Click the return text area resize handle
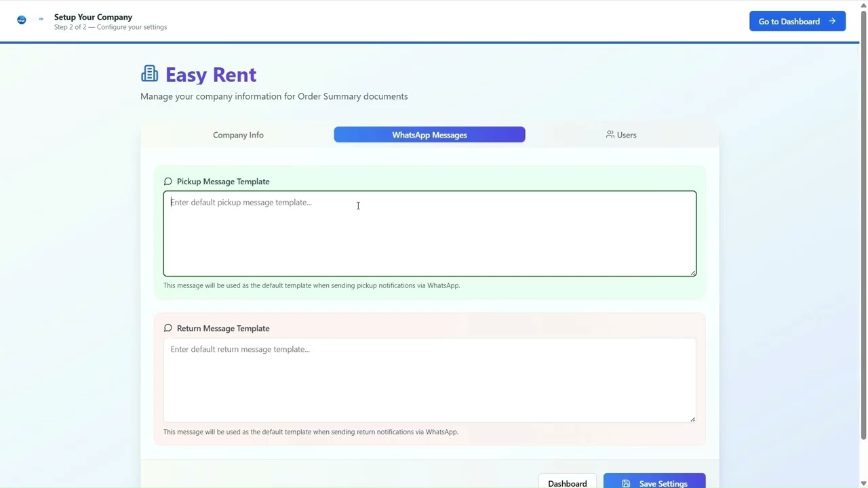 (x=692, y=419)
